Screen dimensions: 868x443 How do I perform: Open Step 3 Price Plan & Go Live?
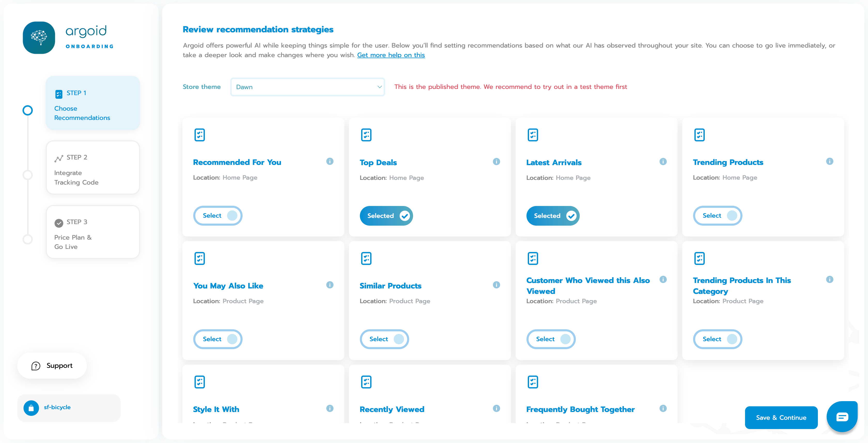tap(93, 232)
